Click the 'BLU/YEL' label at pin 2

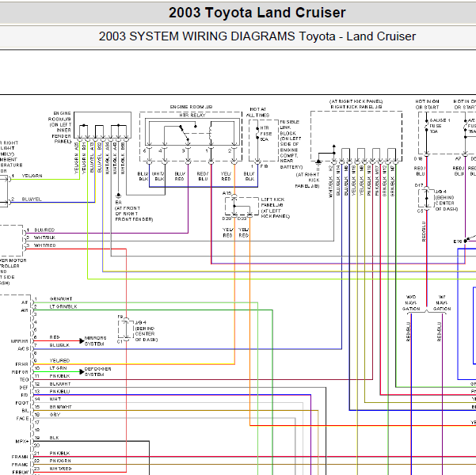(x=32, y=199)
